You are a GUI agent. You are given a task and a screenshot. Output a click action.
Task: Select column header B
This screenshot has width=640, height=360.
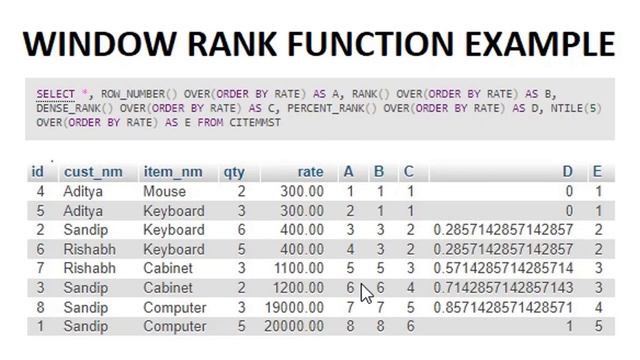[x=379, y=171]
